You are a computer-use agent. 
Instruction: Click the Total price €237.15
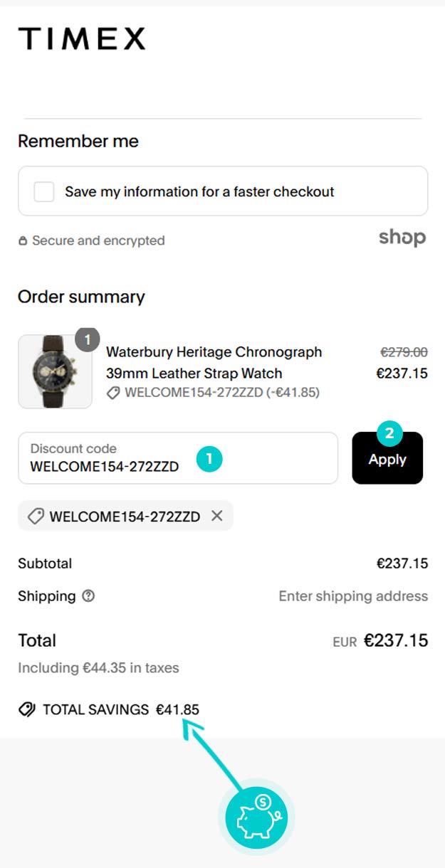pyautogui.click(x=396, y=640)
